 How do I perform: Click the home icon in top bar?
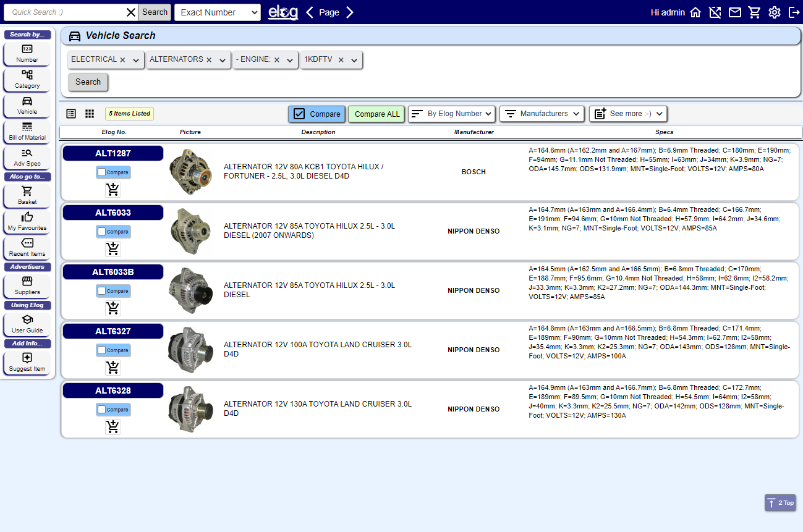click(x=695, y=12)
